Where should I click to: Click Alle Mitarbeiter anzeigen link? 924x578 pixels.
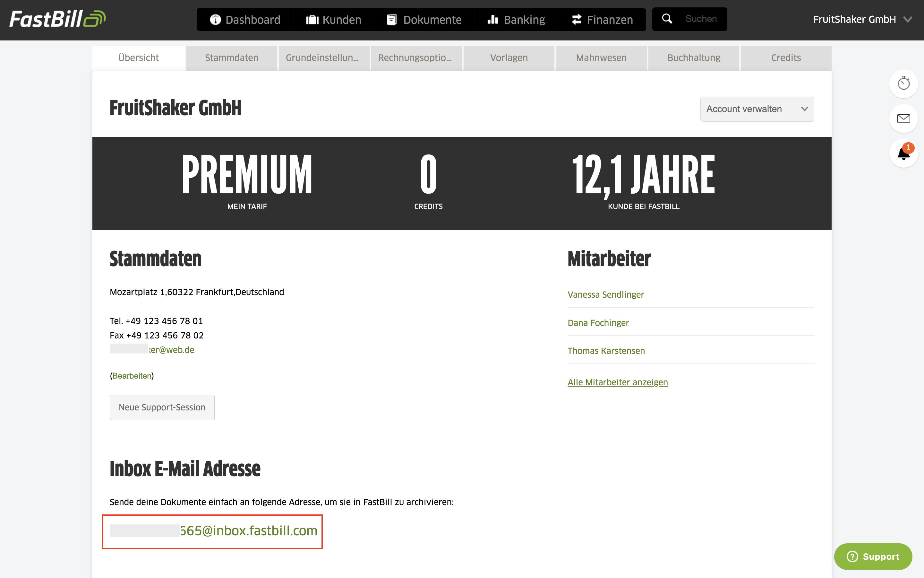coord(617,382)
